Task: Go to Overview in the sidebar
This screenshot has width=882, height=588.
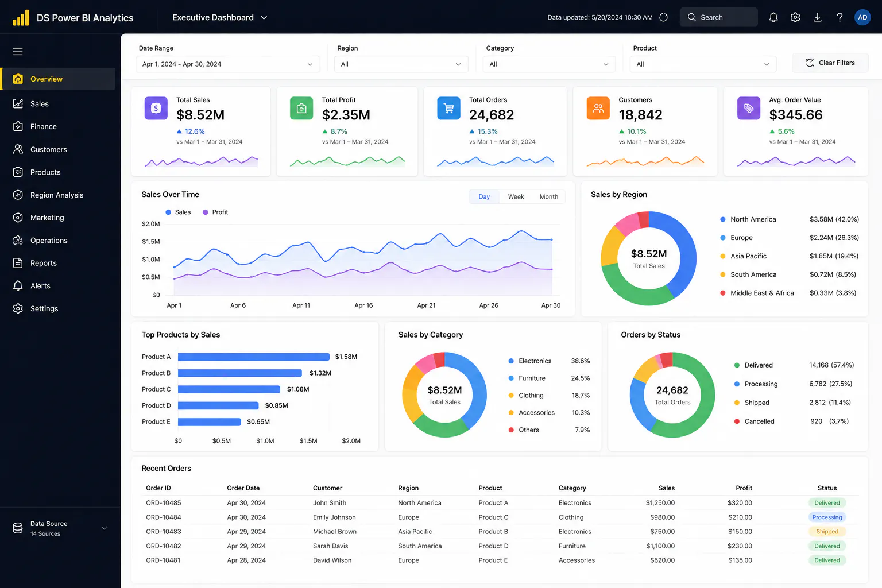Action: point(58,79)
